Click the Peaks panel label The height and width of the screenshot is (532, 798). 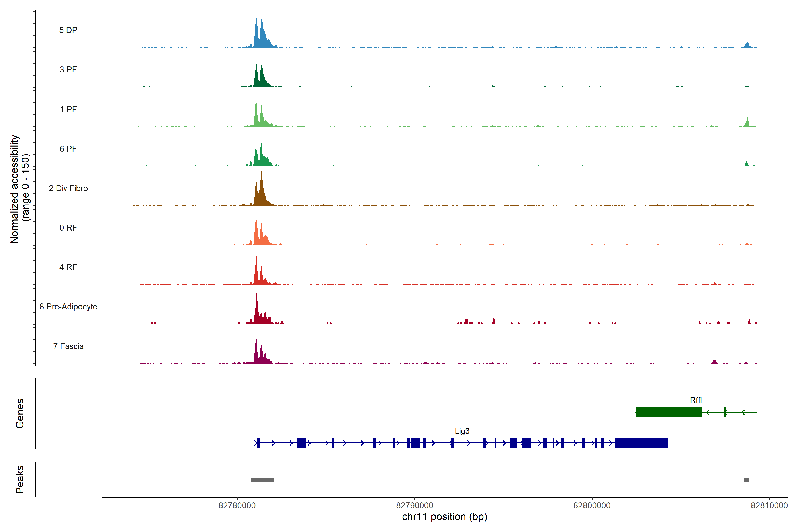pos(20,479)
